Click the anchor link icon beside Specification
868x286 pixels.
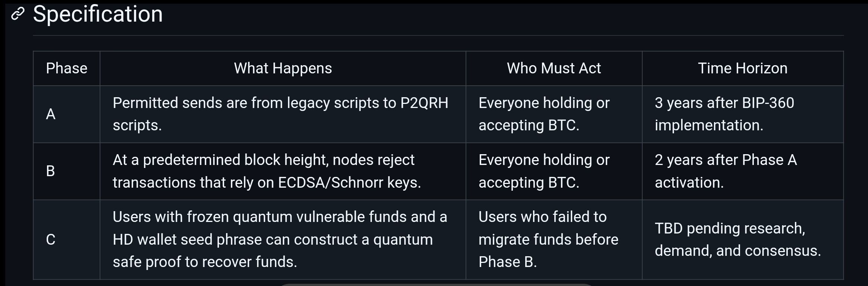18,14
